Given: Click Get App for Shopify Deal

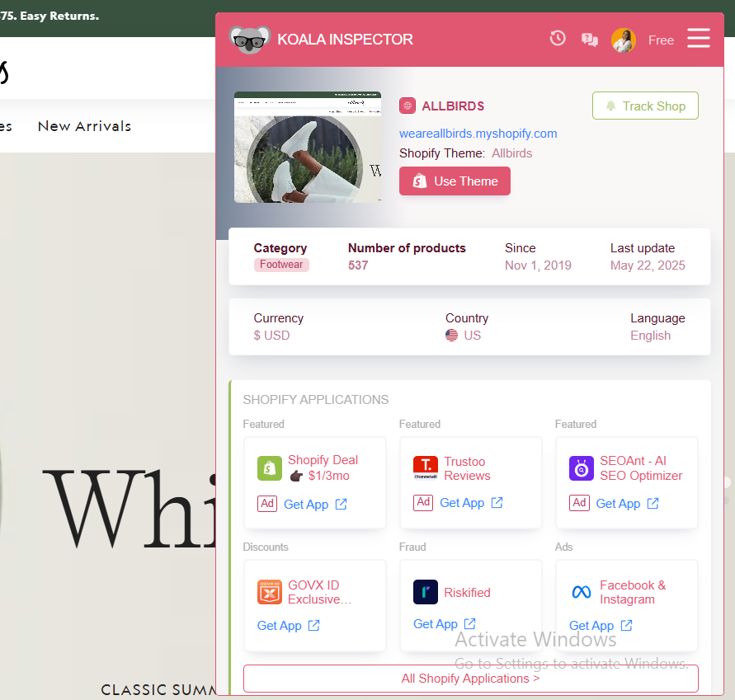Looking at the screenshot, I should click(x=315, y=504).
